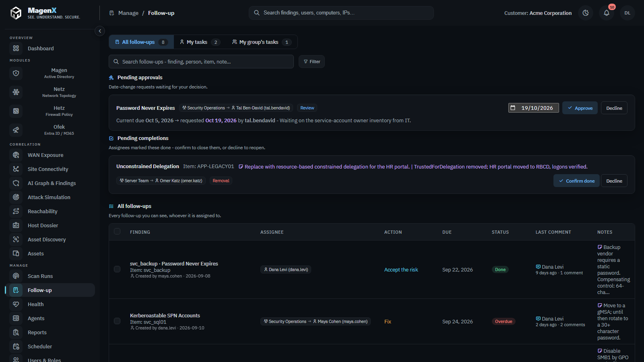Approve the Password Never Expires request
This screenshot has width=644, height=362.
coord(580,108)
